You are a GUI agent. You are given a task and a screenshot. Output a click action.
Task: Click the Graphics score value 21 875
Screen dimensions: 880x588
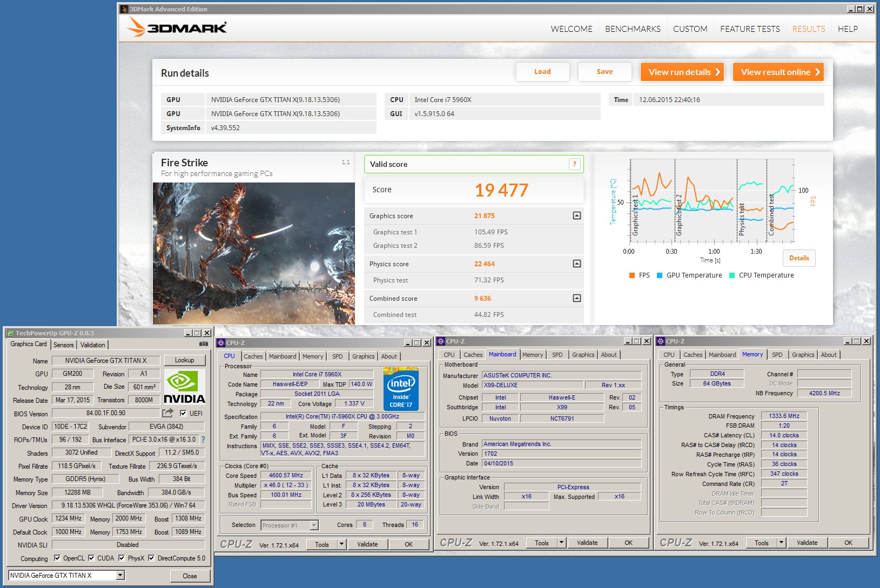tap(485, 215)
